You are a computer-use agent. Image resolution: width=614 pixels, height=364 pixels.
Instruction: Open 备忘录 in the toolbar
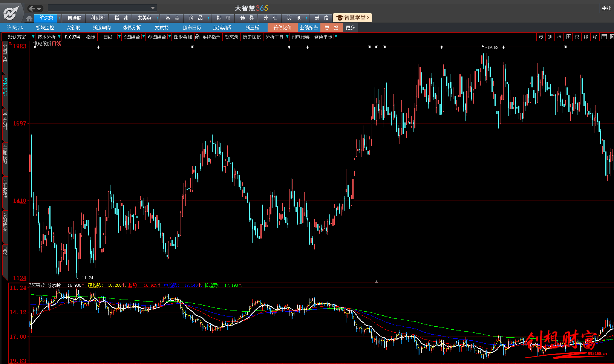click(231, 37)
